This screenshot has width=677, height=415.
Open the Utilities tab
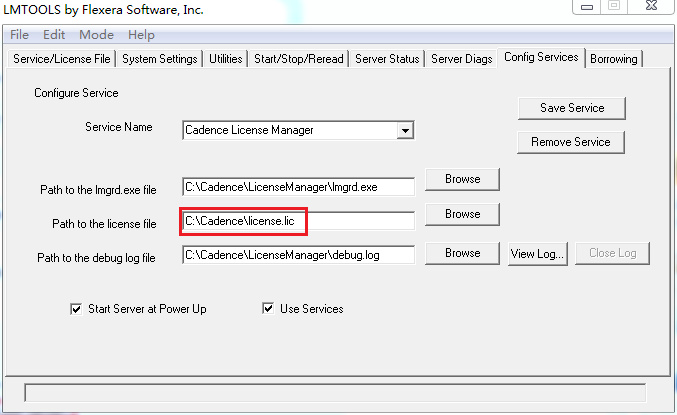coord(226,59)
